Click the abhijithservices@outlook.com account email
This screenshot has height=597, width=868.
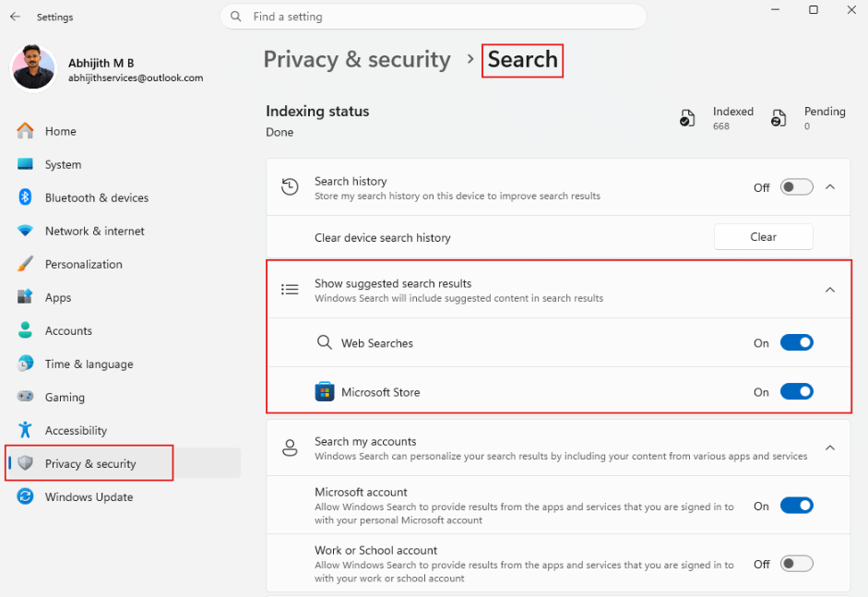tap(136, 78)
